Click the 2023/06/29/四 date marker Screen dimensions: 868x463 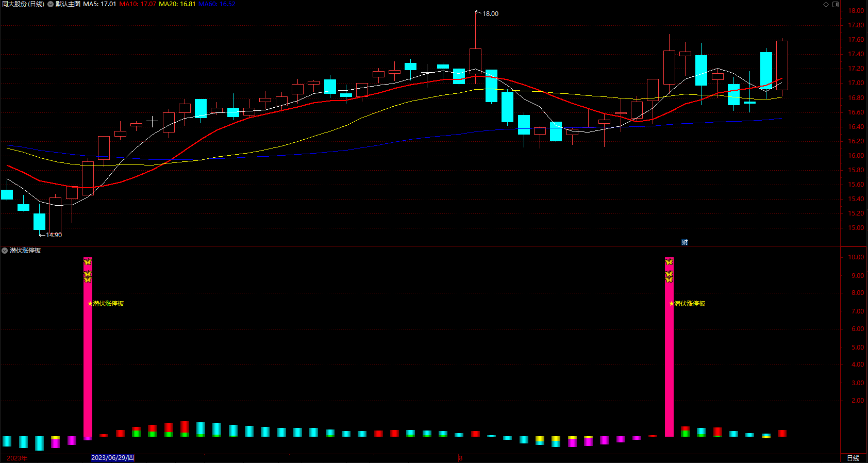(112, 458)
